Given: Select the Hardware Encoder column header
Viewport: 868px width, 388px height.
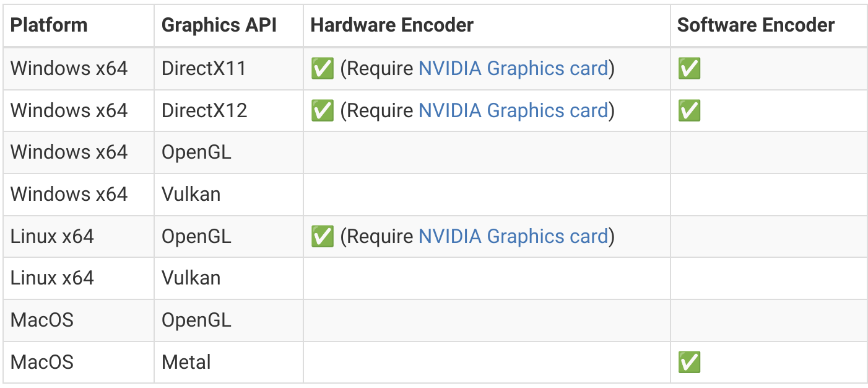Looking at the screenshot, I should point(392,25).
